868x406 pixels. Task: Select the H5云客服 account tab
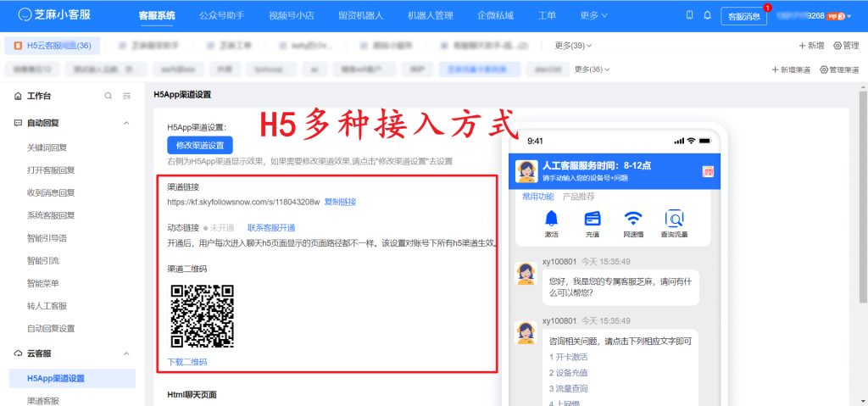(52, 46)
